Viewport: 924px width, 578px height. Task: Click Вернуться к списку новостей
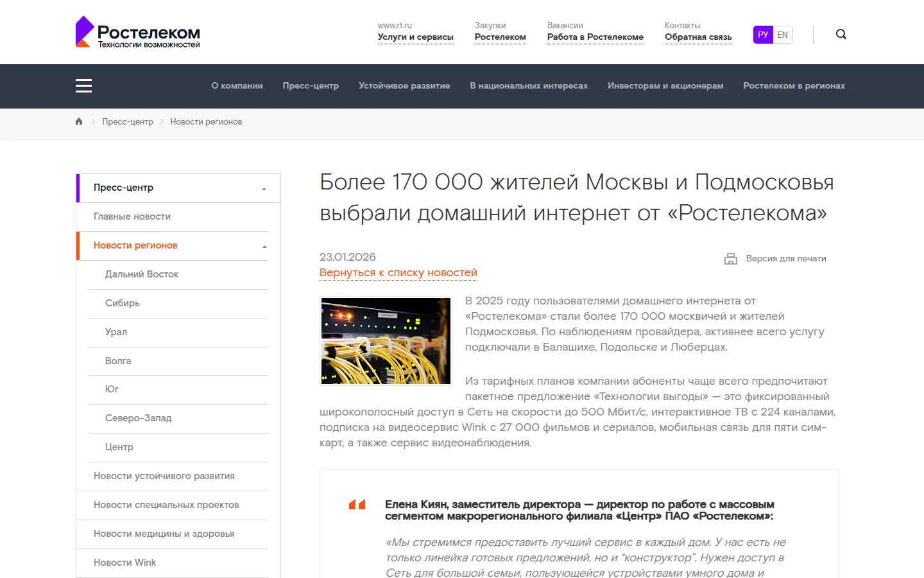point(398,273)
